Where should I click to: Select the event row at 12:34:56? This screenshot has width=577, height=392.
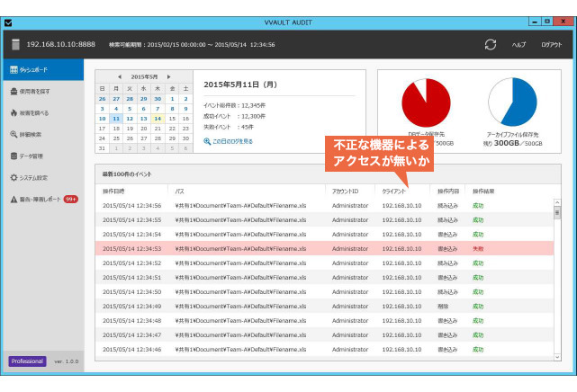click(x=324, y=205)
